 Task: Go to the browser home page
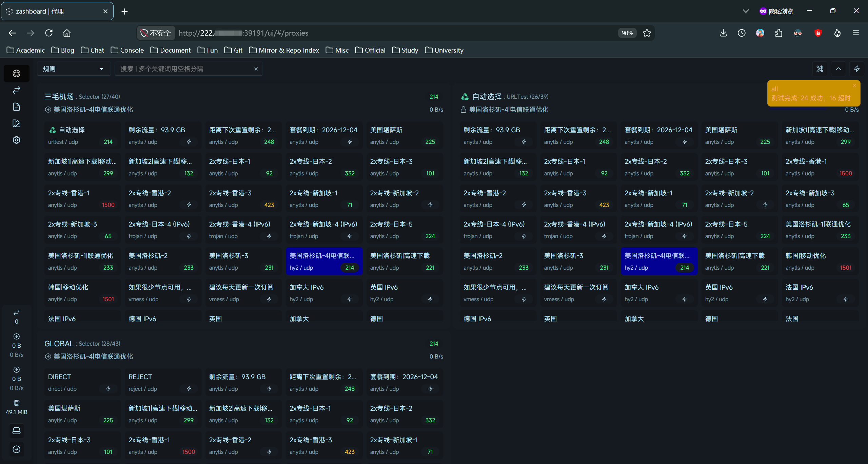[67, 33]
